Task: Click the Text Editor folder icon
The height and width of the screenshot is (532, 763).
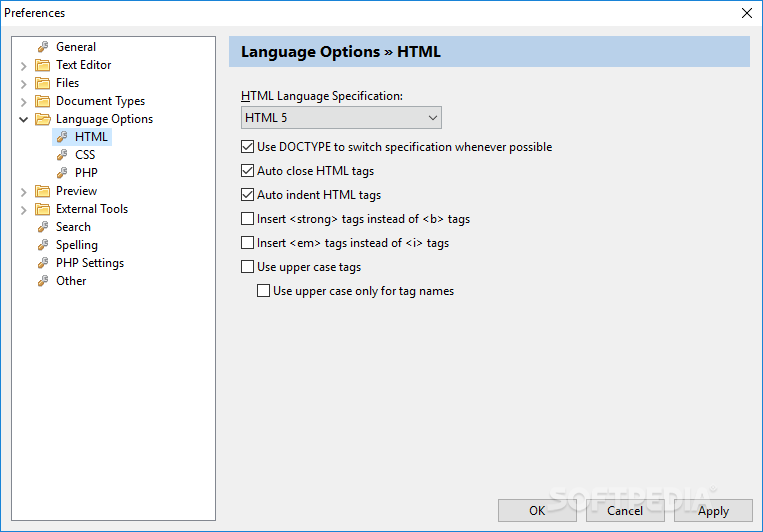Action: (43, 65)
